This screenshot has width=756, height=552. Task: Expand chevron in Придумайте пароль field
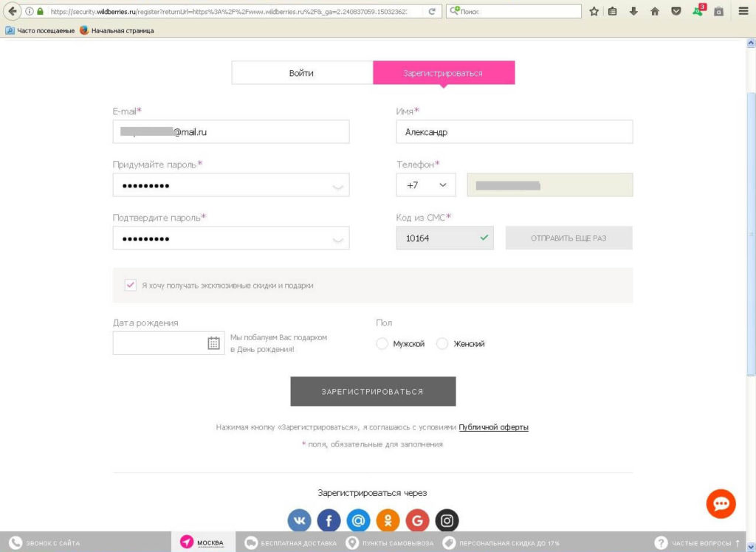(338, 187)
